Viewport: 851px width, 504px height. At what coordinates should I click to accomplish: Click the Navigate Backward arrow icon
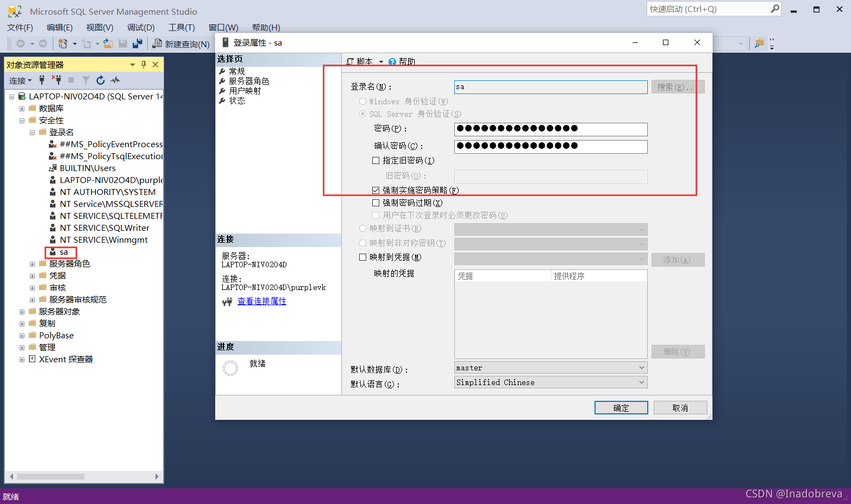21,43
